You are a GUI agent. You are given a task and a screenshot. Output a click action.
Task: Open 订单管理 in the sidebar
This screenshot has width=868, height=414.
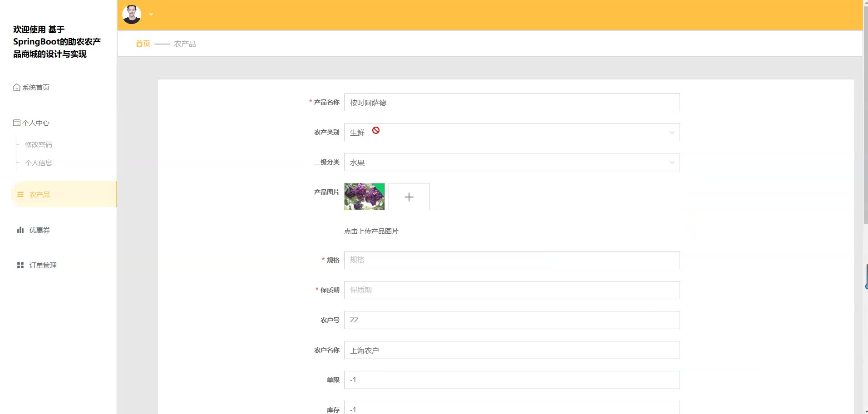click(43, 265)
